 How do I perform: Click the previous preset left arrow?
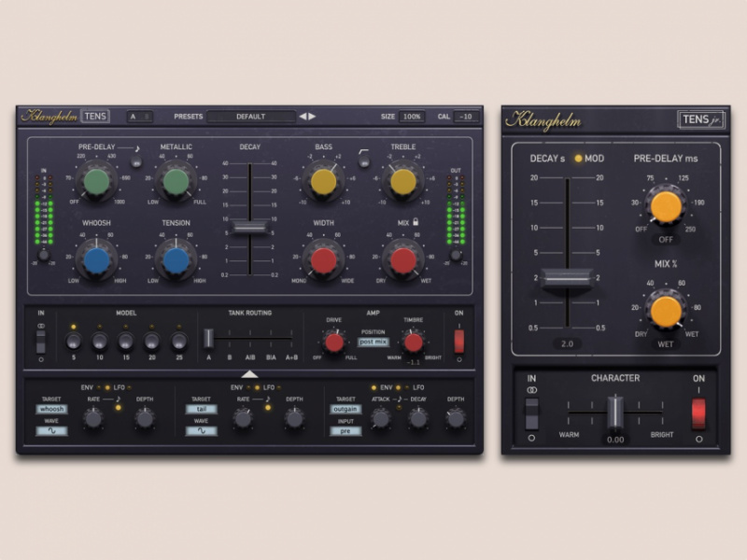point(303,116)
